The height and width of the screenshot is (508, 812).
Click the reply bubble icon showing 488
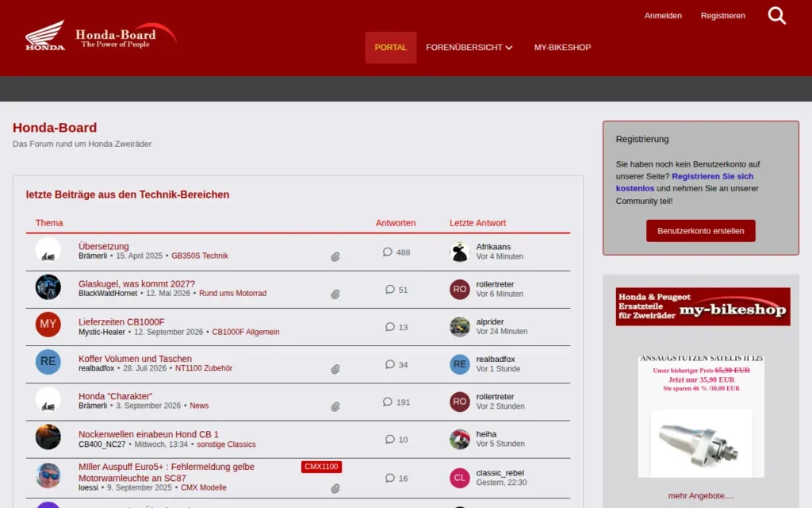point(387,252)
